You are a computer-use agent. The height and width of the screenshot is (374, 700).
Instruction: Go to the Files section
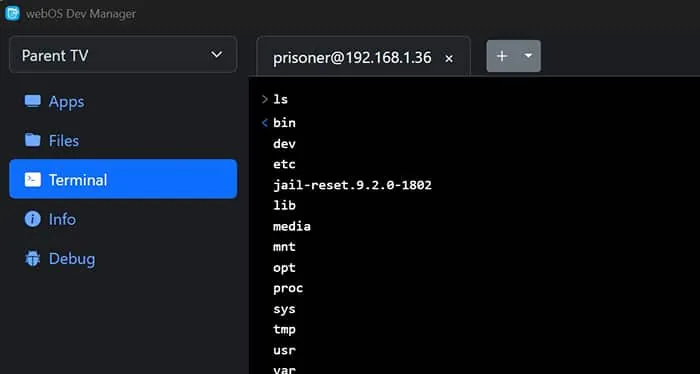point(123,141)
